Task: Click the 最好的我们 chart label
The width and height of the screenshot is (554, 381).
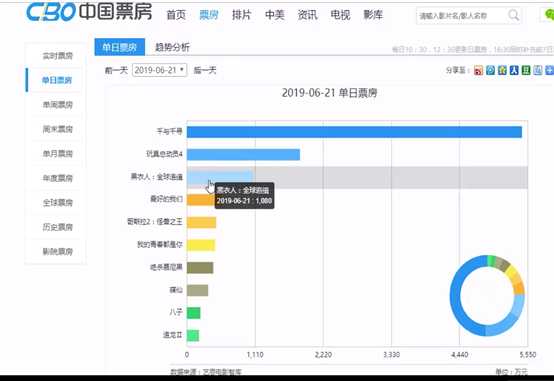Action: (x=166, y=199)
